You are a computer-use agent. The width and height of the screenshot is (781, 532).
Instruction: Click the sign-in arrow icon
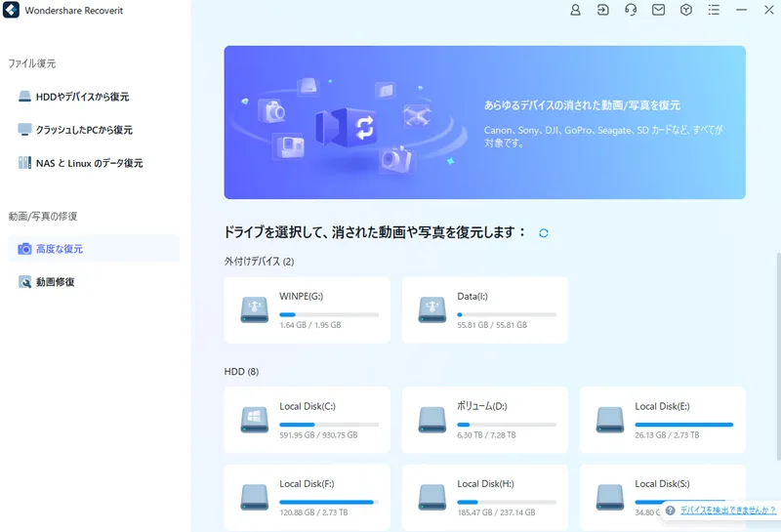tap(602, 10)
